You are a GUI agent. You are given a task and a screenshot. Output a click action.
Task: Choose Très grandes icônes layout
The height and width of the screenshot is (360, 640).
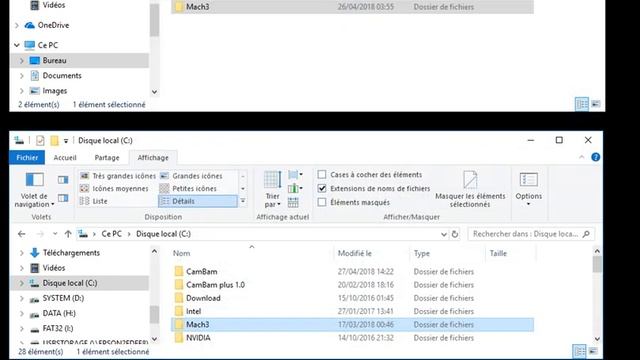(118, 176)
